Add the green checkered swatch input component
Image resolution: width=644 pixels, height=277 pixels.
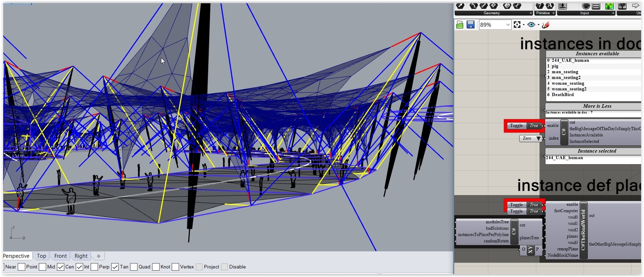click(x=609, y=5)
